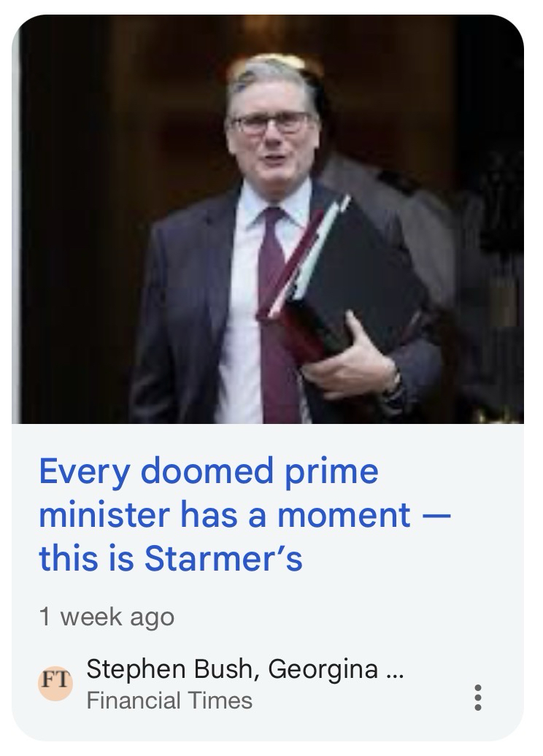543x756 pixels.
Task: Click the headline line "this is Starmer's"
Action: (x=171, y=558)
